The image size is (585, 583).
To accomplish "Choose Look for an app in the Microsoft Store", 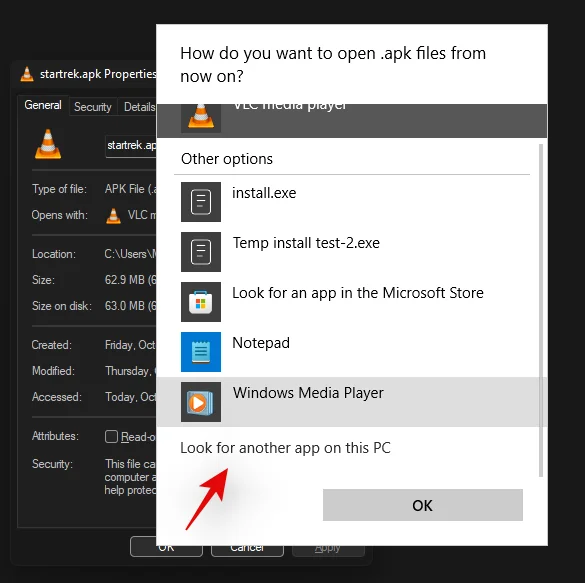I will (x=351, y=302).
